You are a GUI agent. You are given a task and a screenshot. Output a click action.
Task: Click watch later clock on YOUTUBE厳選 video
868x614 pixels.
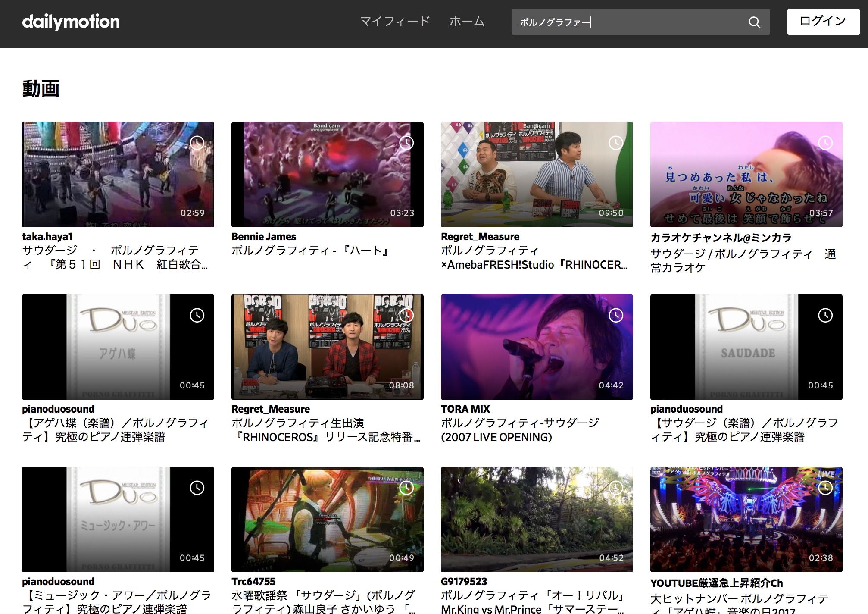pos(825,488)
